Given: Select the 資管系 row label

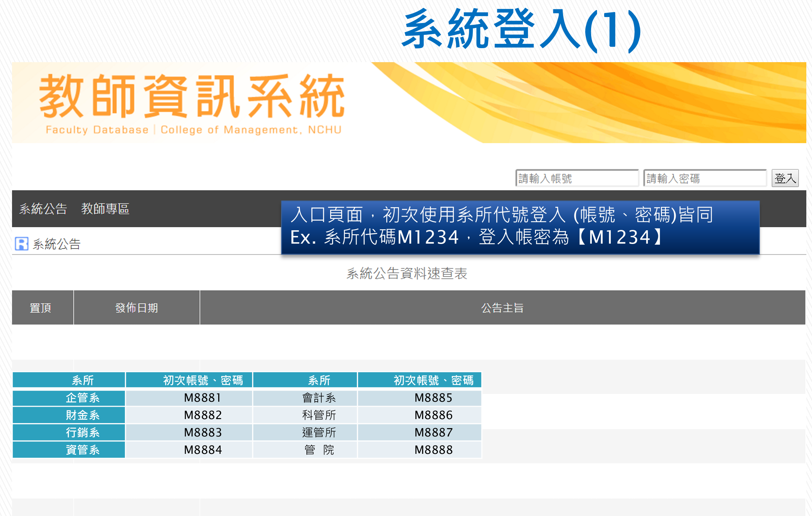Looking at the screenshot, I should click(x=69, y=450).
